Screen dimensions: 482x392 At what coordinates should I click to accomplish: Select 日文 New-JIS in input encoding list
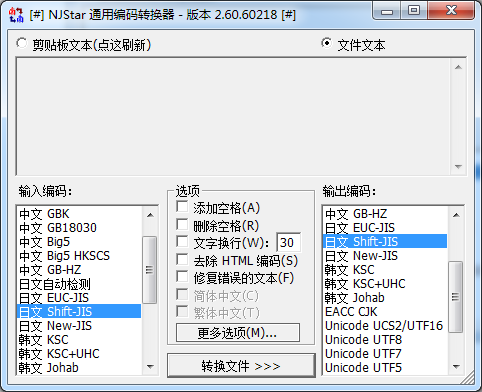(79, 325)
